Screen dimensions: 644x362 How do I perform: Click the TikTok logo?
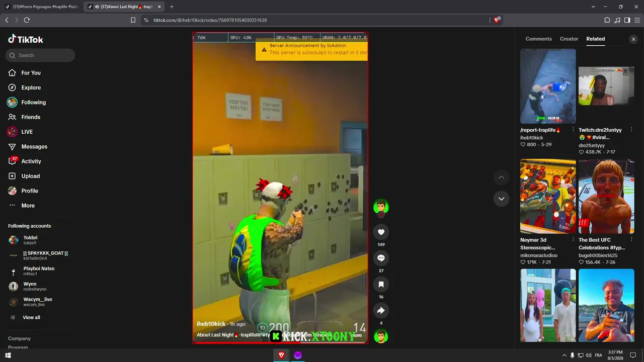tap(26, 39)
